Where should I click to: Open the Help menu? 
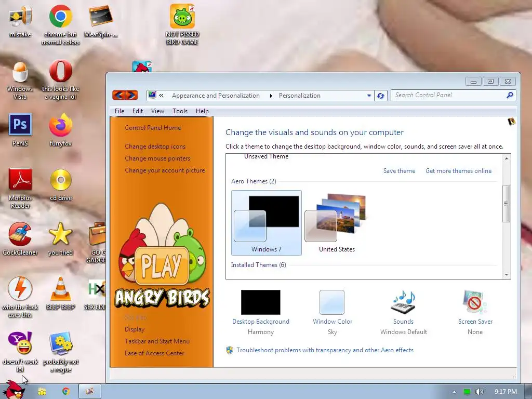click(202, 111)
